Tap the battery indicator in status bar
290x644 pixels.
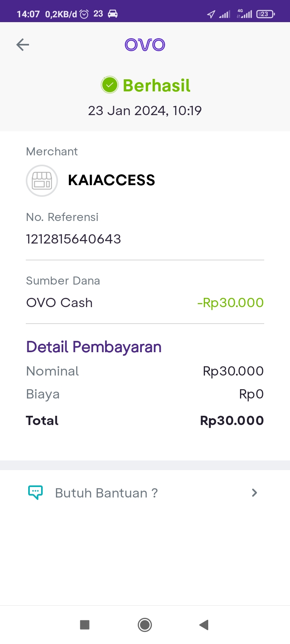point(265,14)
